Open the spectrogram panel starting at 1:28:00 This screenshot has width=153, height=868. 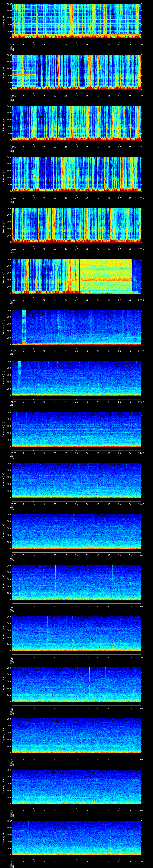(x=77, y=736)
